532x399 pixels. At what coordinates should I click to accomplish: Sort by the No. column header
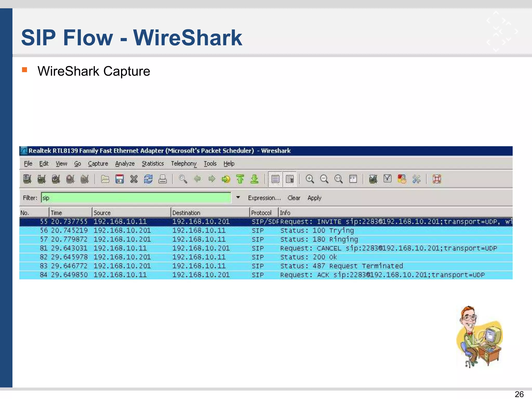(x=34, y=213)
